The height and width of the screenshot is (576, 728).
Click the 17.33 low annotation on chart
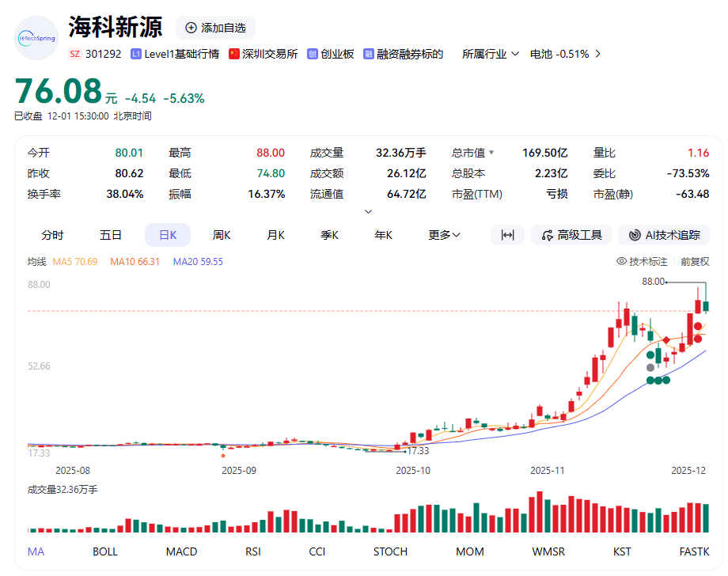pos(418,451)
